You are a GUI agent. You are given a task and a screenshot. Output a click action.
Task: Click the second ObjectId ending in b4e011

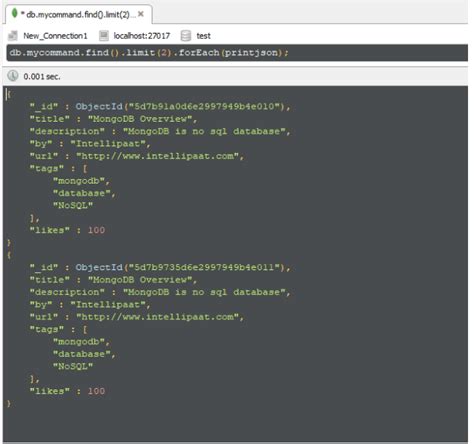(183, 267)
